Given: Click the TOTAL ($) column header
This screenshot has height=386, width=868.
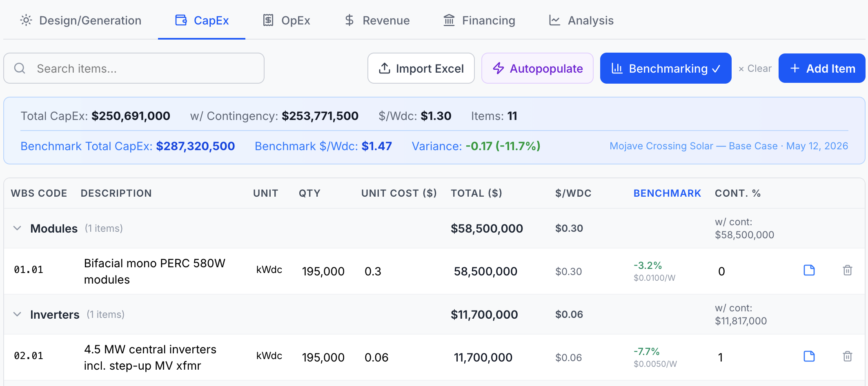Looking at the screenshot, I should pyautogui.click(x=476, y=193).
